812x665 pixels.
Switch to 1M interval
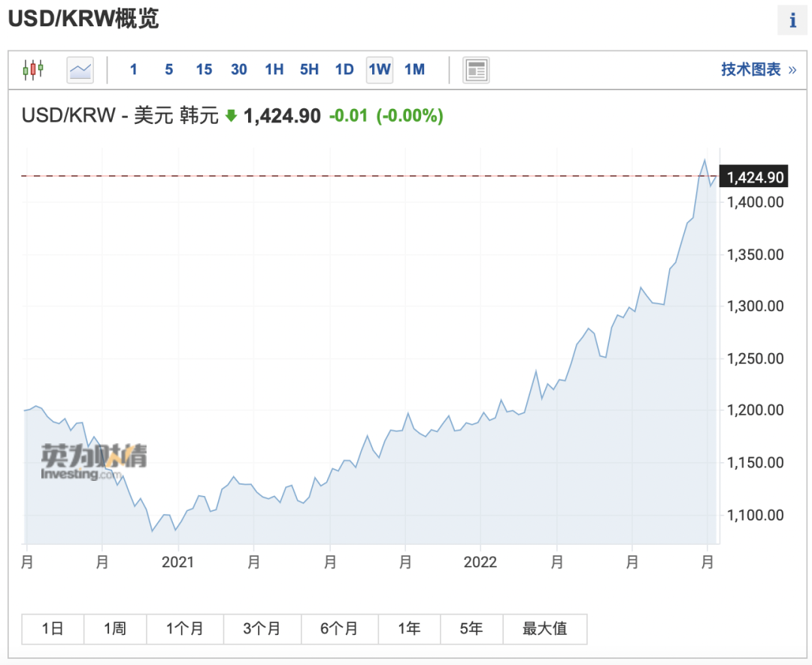(x=415, y=69)
